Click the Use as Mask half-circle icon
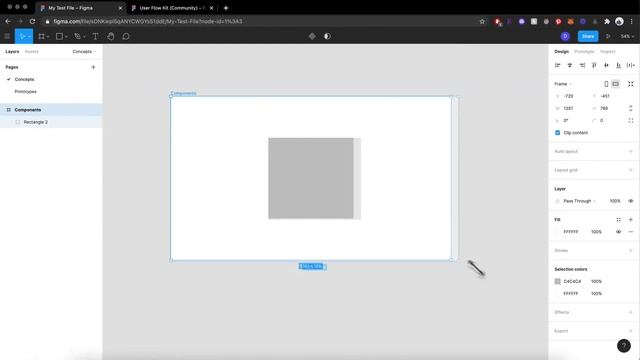The image size is (640, 360). click(x=327, y=36)
